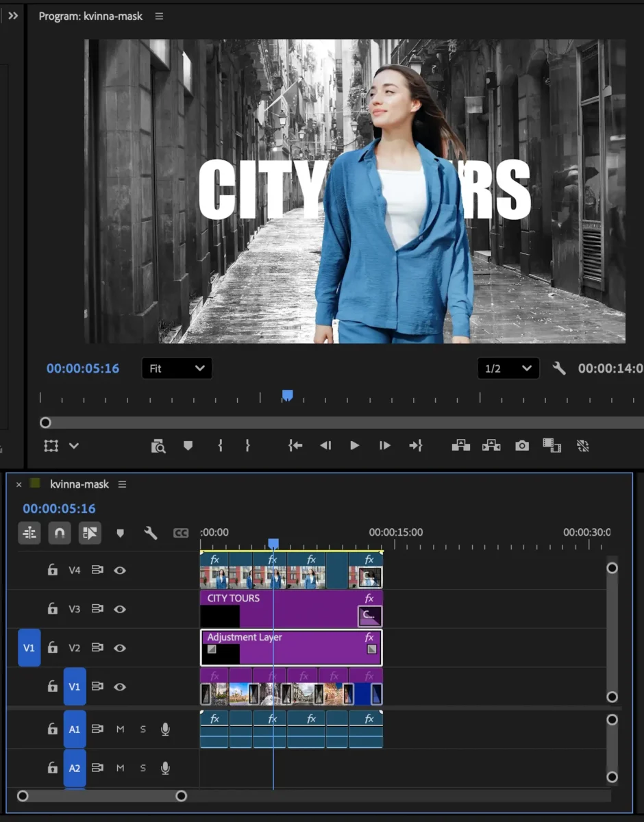Open timeline wrench display settings
Screen dimensions: 644x822
click(x=151, y=533)
